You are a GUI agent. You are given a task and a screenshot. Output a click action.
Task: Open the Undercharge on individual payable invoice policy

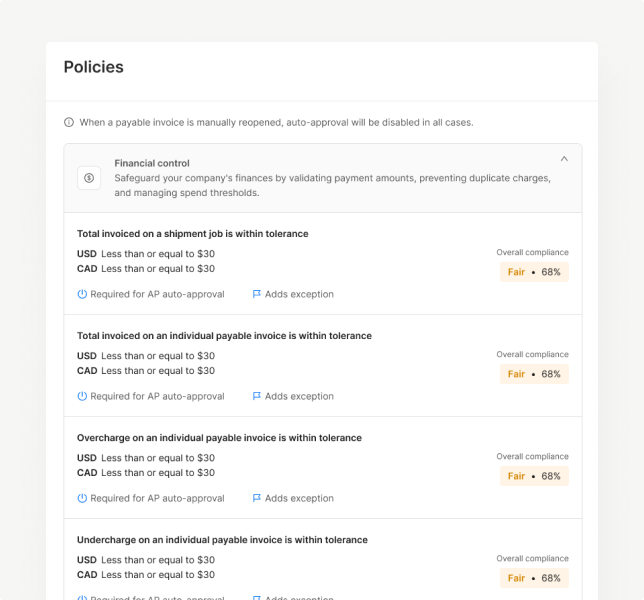[x=222, y=540]
